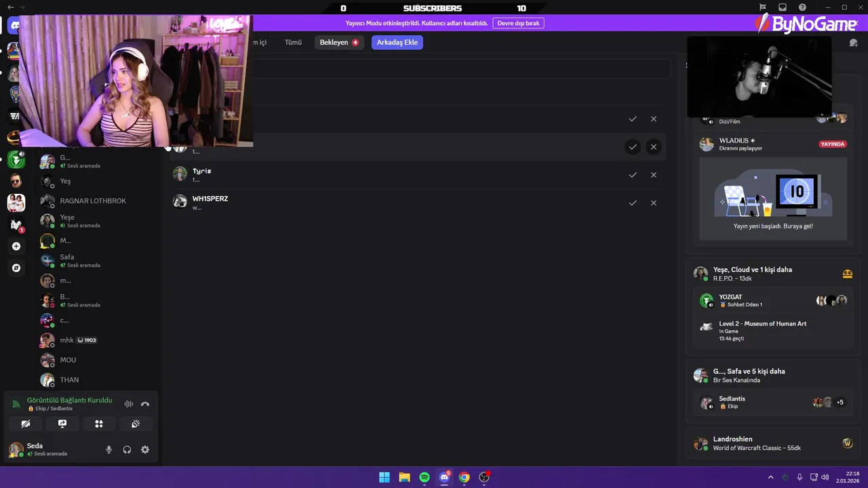Open the inbox icon in title bar
Screen dimensions: 868x488
click(783, 7)
